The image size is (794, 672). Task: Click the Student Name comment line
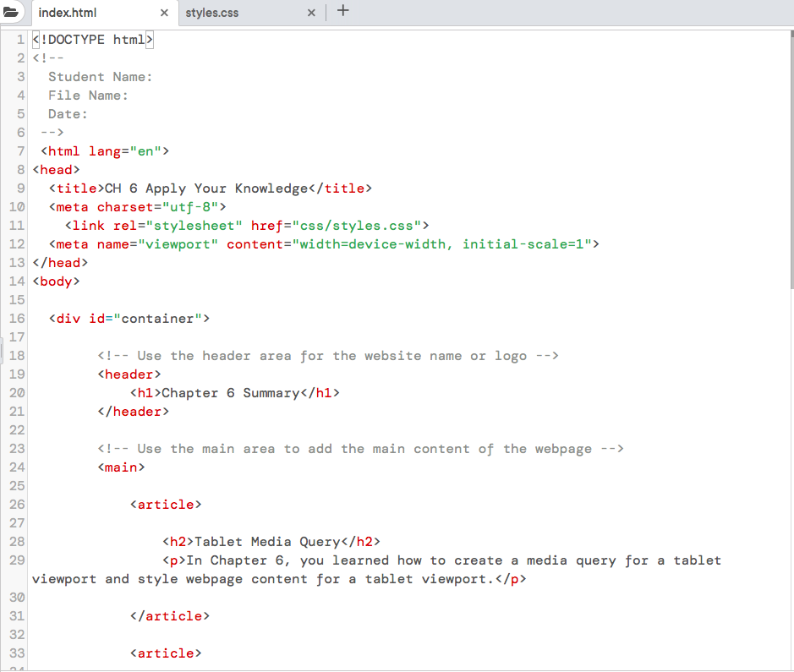101,76
